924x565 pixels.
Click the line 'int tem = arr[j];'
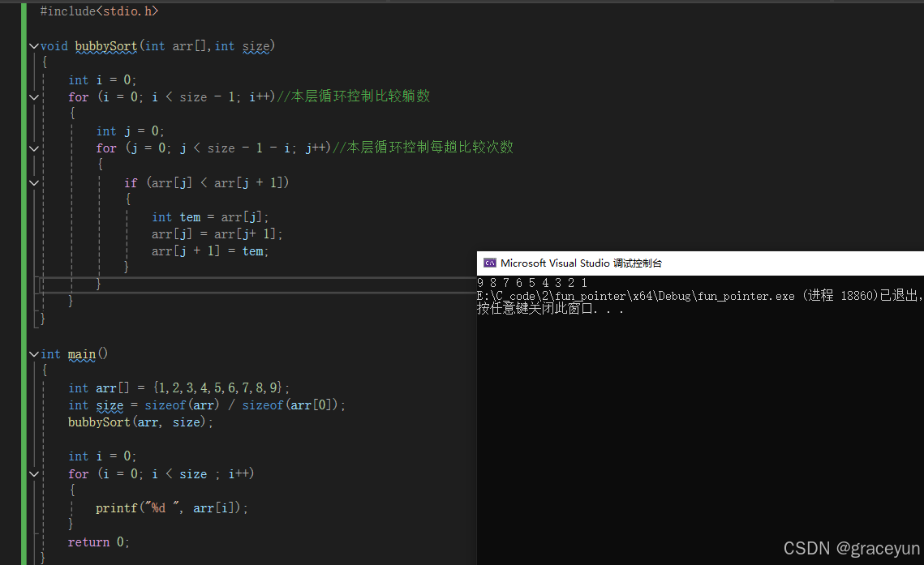(210, 217)
